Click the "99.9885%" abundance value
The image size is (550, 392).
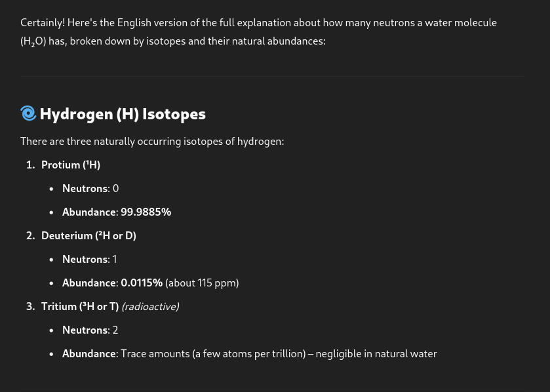146,212
